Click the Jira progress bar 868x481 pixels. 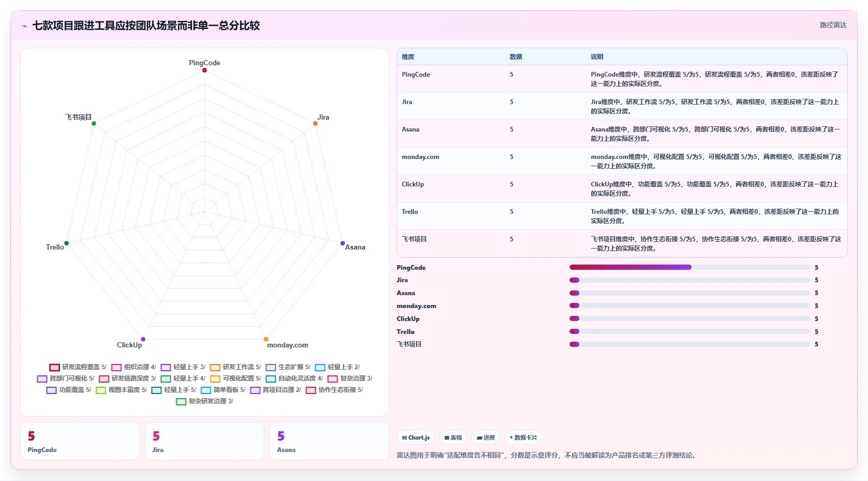(x=690, y=280)
